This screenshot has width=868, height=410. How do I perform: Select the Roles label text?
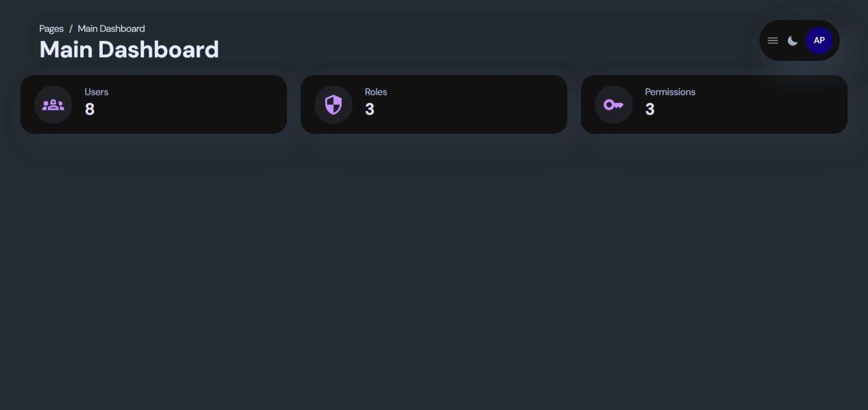tap(376, 92)
